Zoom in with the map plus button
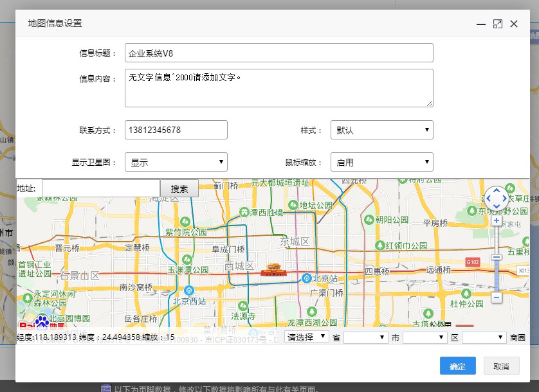539x392 pixels. coord(496,220)
